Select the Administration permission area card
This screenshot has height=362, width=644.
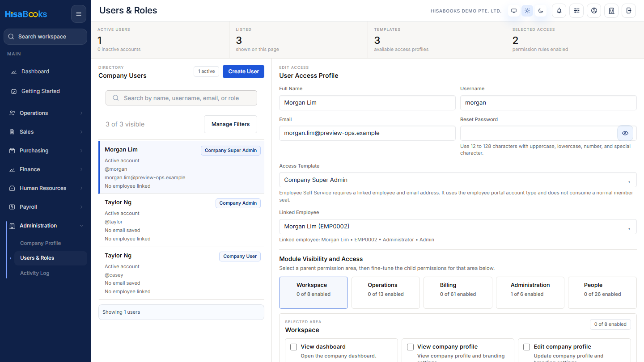click(x=530, y=293)
